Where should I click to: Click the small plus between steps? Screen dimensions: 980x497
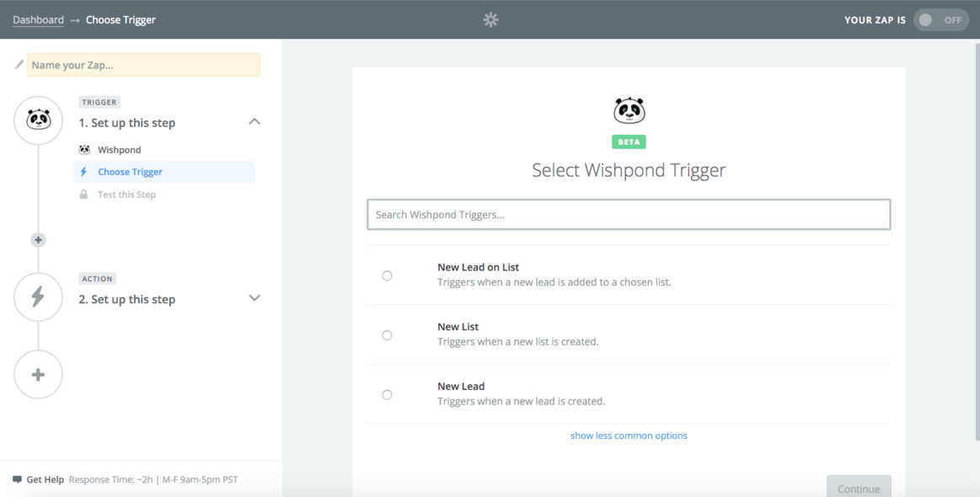click(x=38, y=240)
